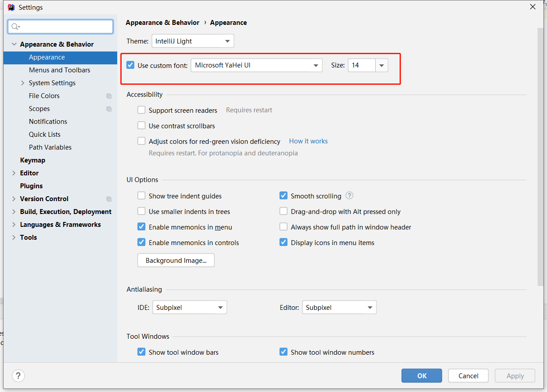
Task: Select Appearance in the settings tree
Action: point(60,57)
